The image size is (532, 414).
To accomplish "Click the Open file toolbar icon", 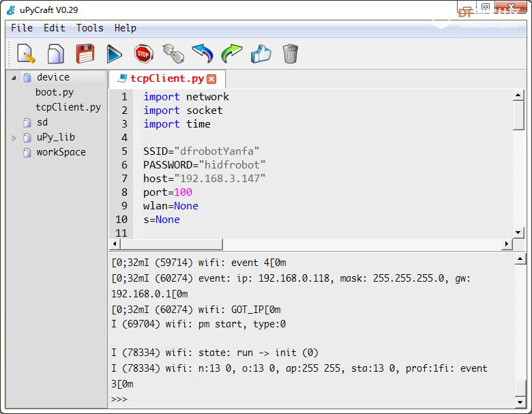I will [56, 54].
